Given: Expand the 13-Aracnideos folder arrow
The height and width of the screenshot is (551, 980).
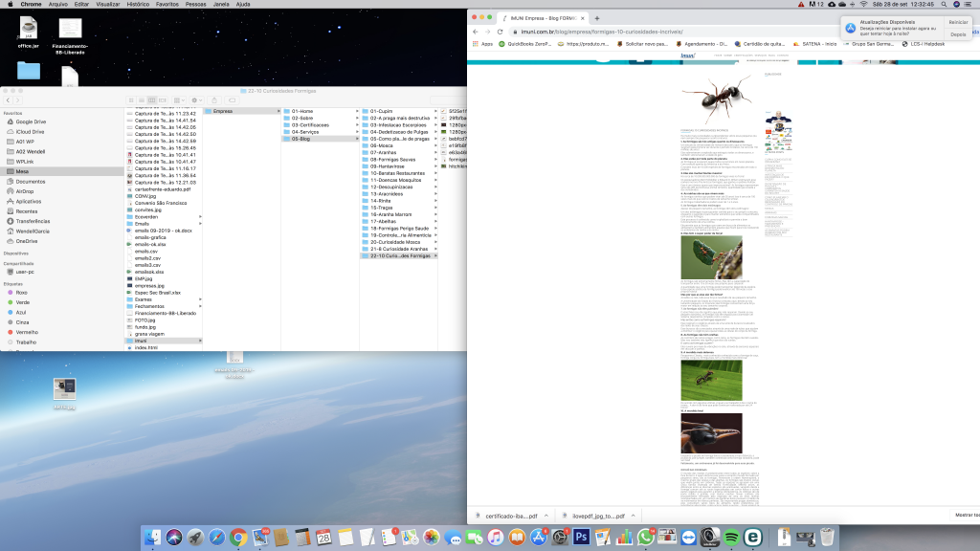Looking at the screenshot, I should pyautogui.click(x=435, y=193).
